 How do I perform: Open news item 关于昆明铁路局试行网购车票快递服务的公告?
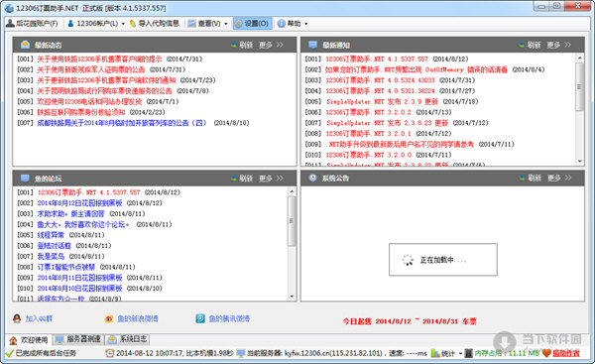coord(104,90)
